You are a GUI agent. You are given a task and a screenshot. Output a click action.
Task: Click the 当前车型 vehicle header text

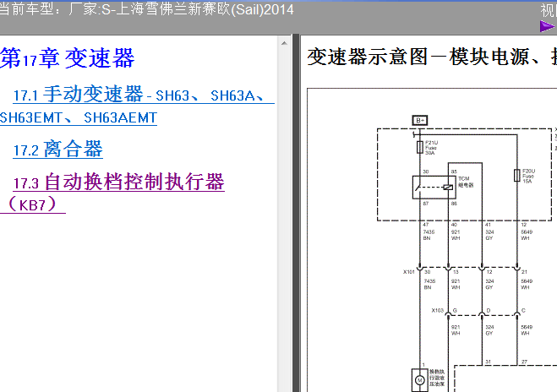click(x=147, y=10)
